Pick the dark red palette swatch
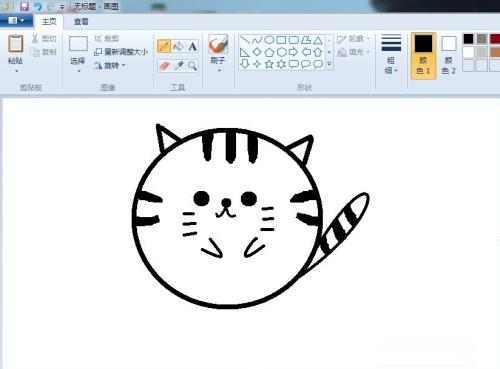This screenshot has width=500, height=369. coord(495,39)
